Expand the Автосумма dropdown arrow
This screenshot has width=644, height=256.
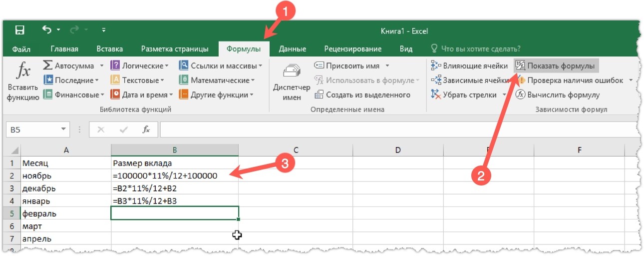101,65
